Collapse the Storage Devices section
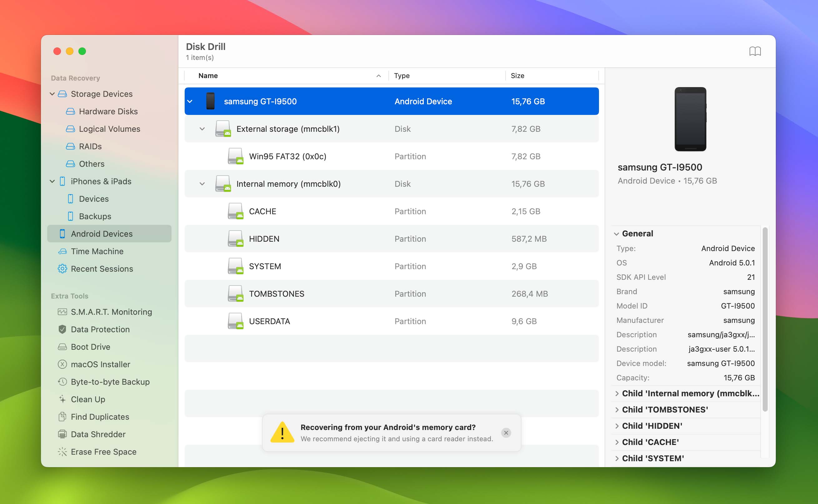818x504 pixels. (52, 94)
